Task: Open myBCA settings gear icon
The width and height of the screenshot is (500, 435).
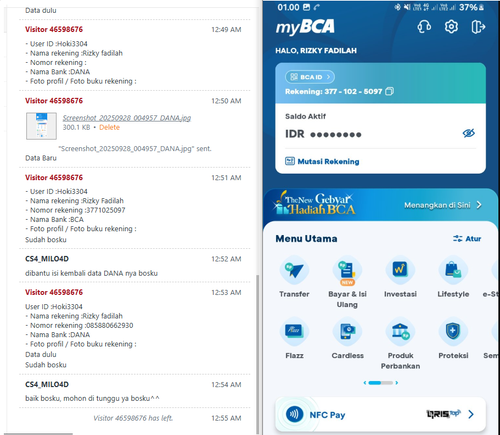Action: point(451,27)
